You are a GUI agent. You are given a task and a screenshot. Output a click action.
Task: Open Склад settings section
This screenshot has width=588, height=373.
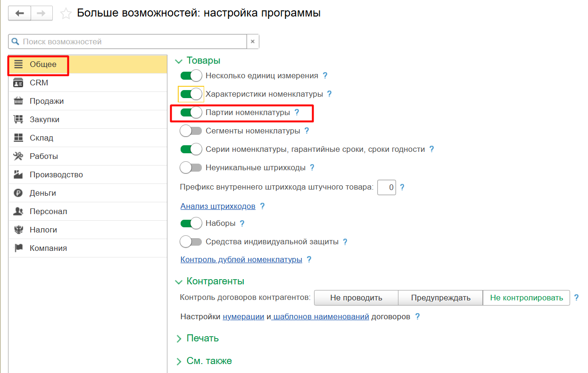click(88, 138)
